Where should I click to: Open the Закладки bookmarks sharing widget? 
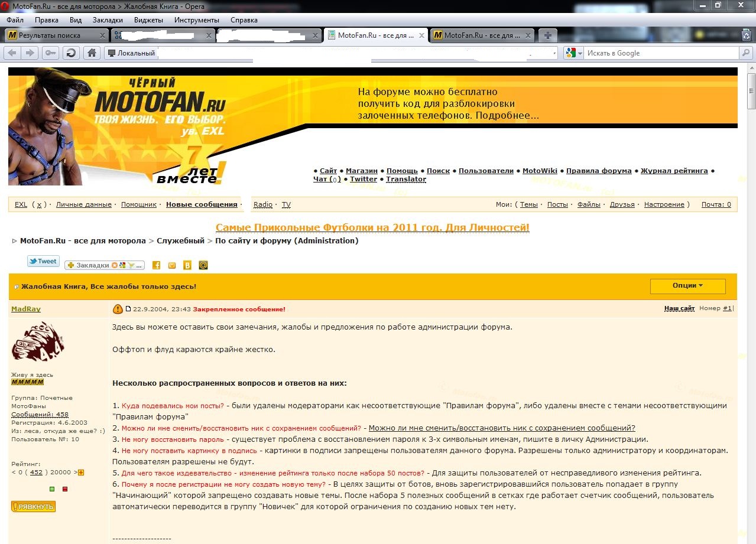pyautogui.click(x=105, y=265)
